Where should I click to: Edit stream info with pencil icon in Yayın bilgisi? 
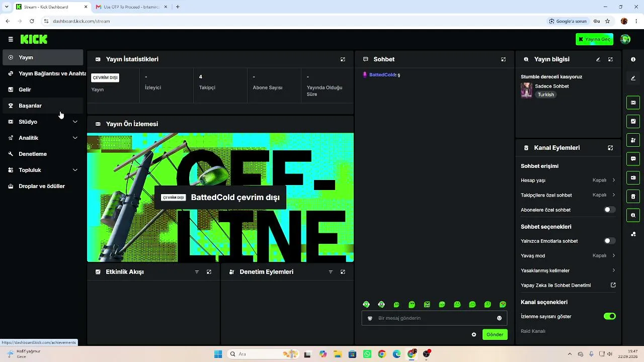coord(598,59)
